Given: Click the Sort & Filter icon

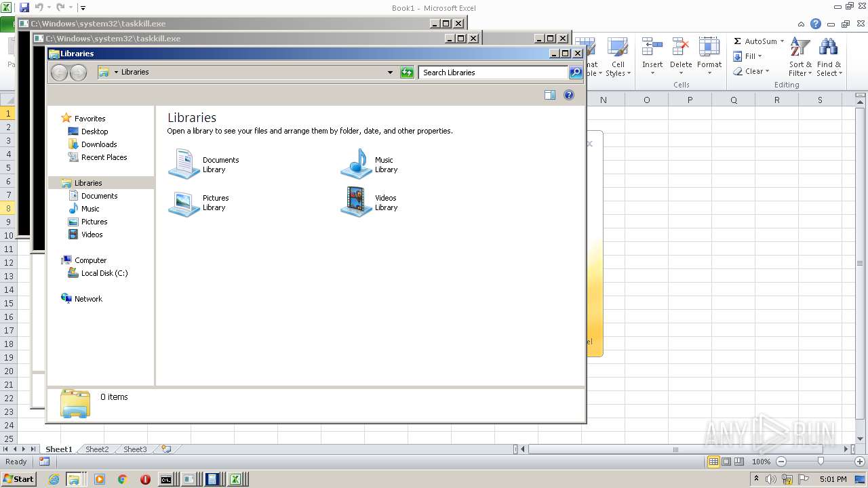Looking at the screenshot, I should 800,47.
